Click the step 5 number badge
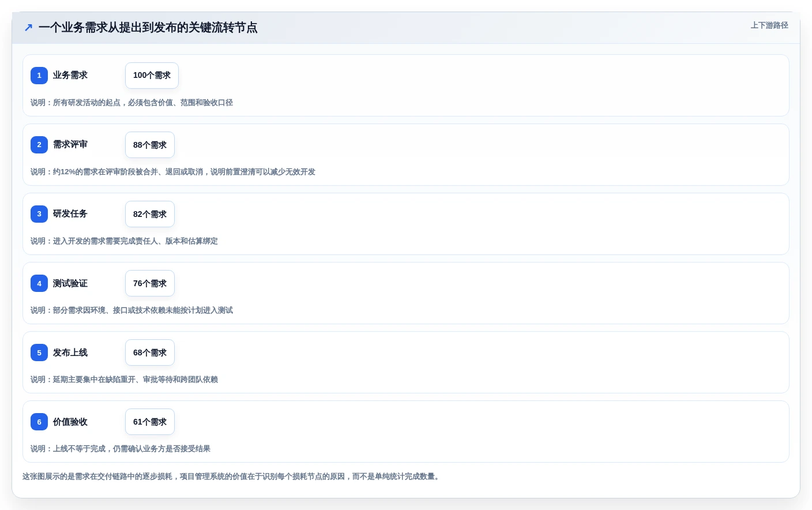 pos(39,352)
